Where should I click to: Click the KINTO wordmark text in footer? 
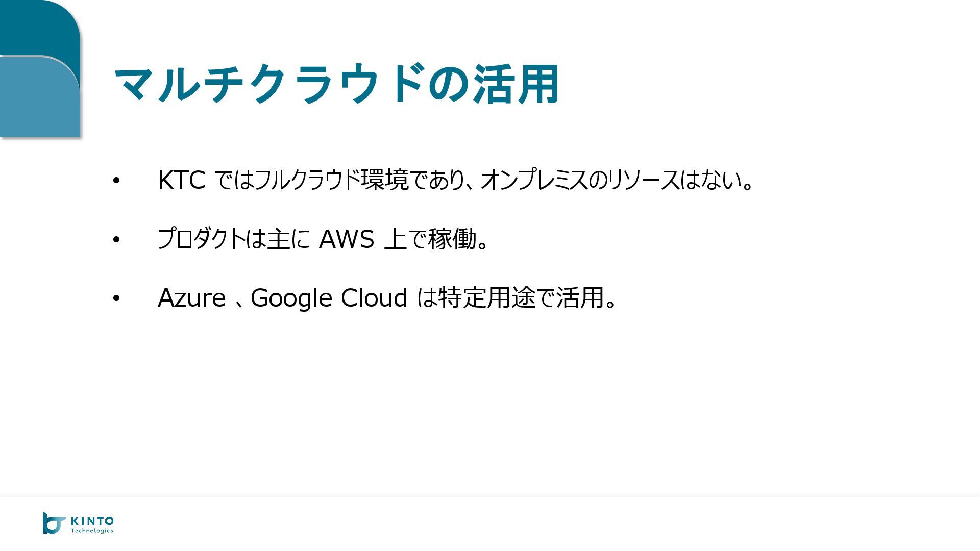92,521
